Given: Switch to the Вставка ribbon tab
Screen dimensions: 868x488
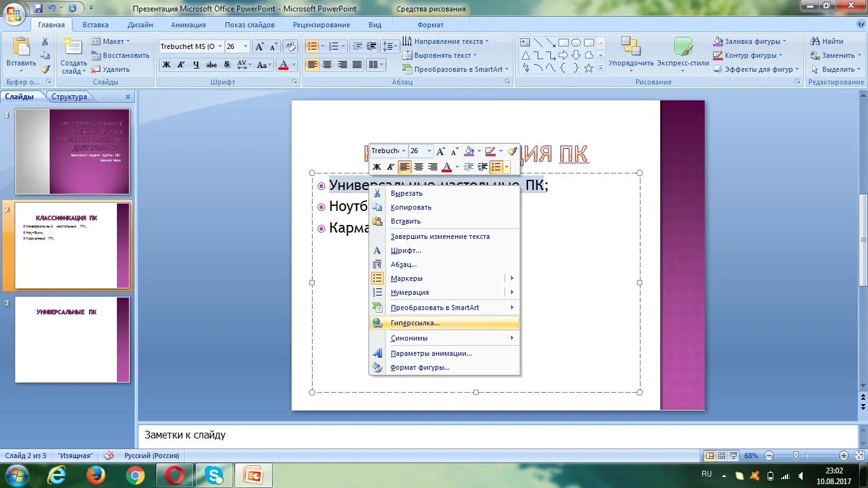Looking at the screenshot, I should point(95,25).
